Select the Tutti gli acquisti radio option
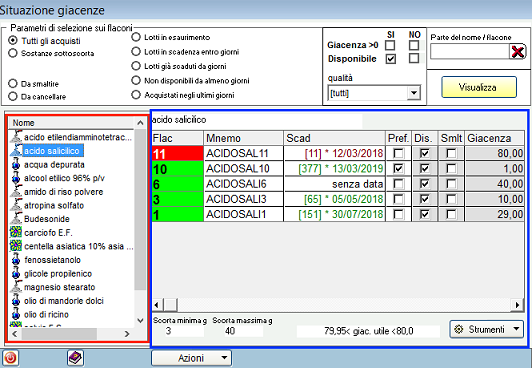532x368 pixels. [x=13, y=41]
